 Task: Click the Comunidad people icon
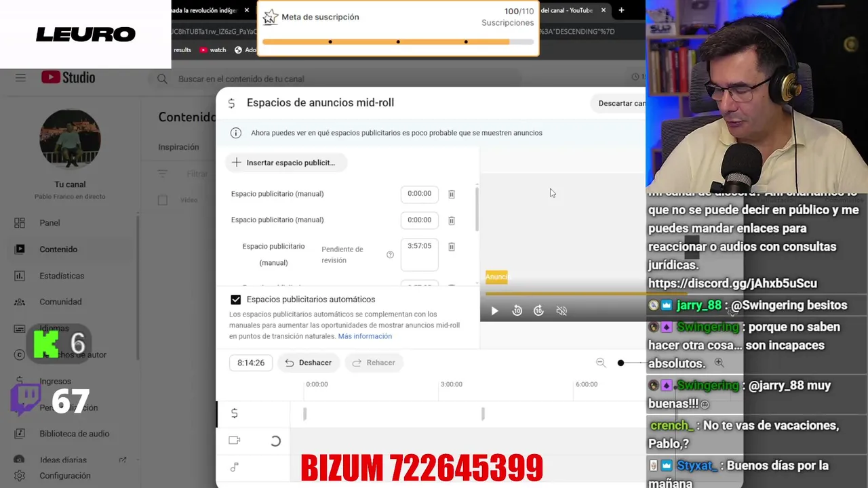20,302
